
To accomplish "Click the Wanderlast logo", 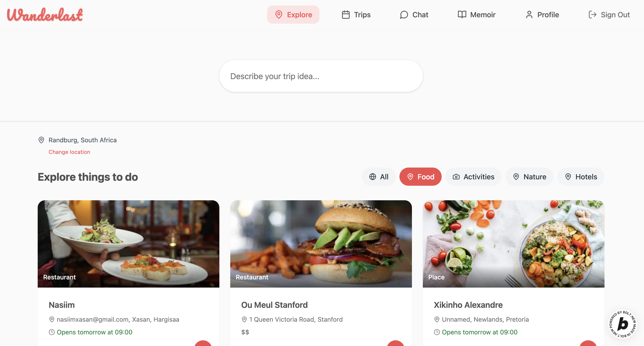I will click(45, 15).
